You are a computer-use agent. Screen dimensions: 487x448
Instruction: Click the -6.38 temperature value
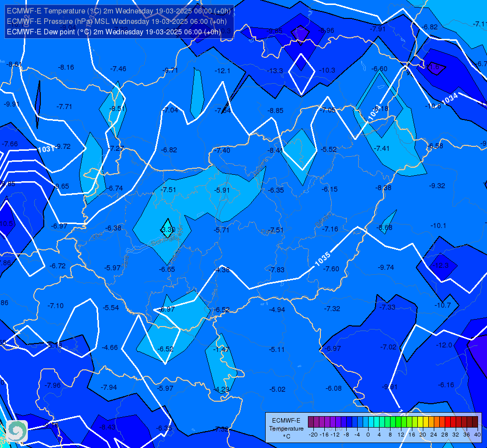tap(113, 228)
